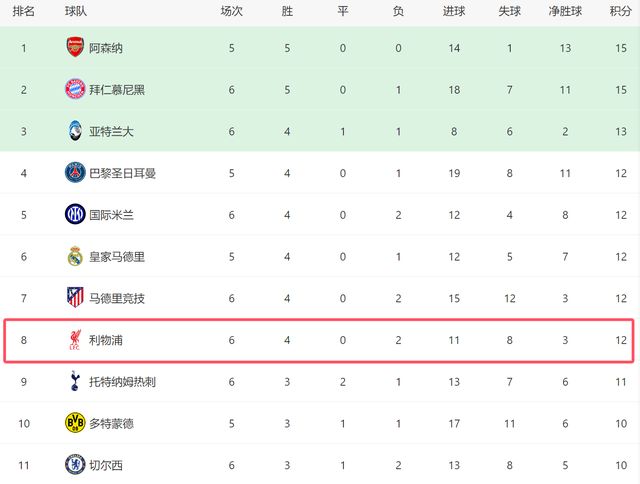Open the 阿森纳 team link
The image size is (640, 484).
106,47
